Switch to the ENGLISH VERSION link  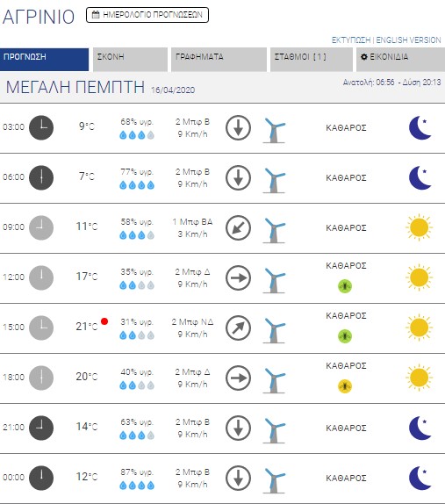[x=408, y=40]
